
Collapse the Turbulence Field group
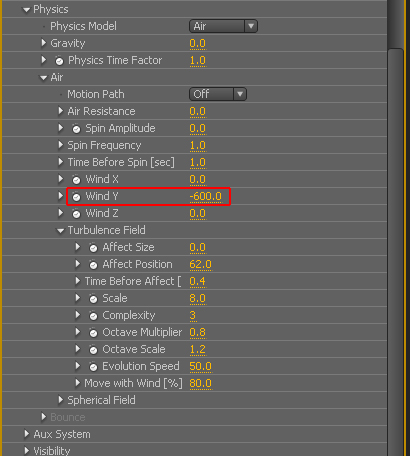click(60, 231)
